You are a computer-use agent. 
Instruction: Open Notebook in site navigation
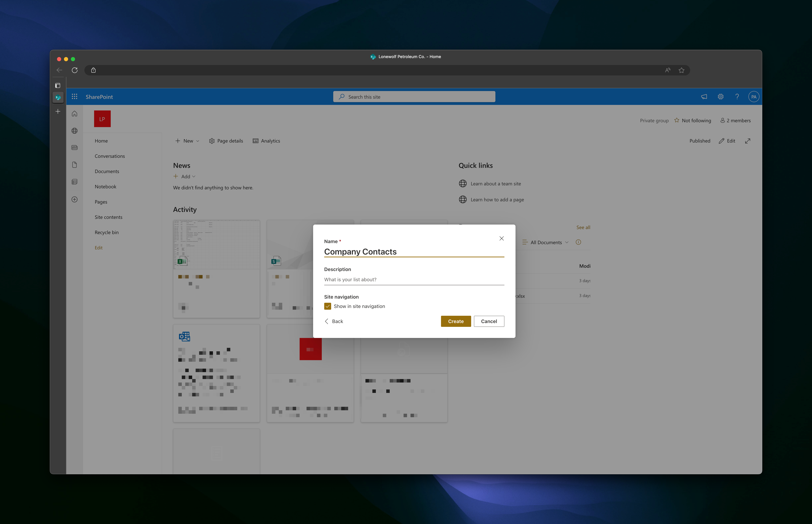105,186
